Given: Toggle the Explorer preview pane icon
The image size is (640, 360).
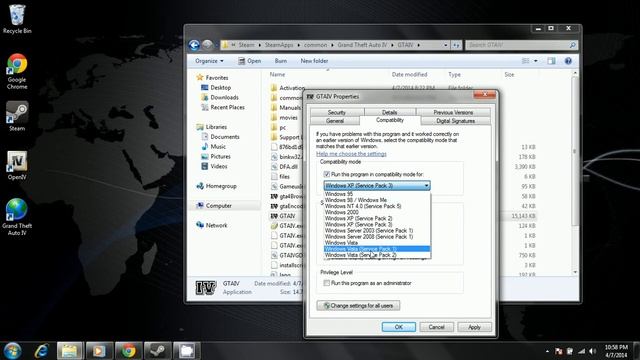Looking at the screenshot, I should tap(551, 61).
